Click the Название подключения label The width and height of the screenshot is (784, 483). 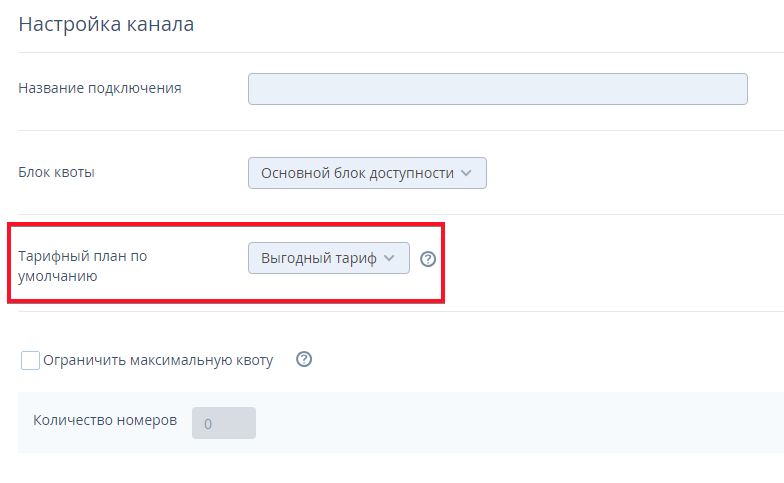tap(100, 88)
